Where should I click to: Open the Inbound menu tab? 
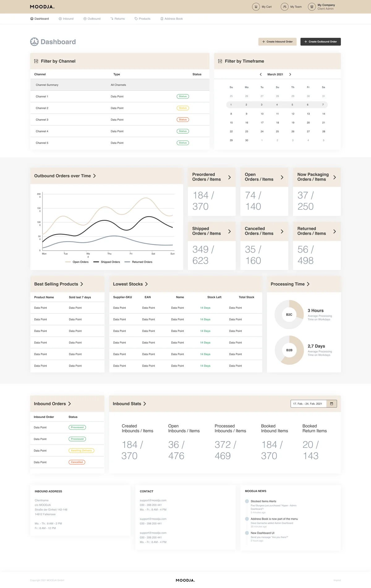(x=66, y=19)
